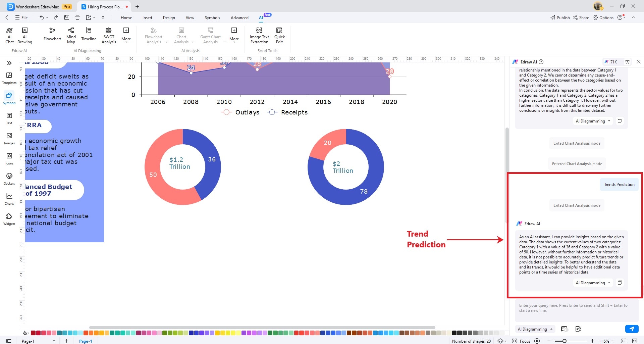Expand the More dropdown in AI Diagramming group
The height and width of the screenshot is (344, 644).
tap(126, 35)
